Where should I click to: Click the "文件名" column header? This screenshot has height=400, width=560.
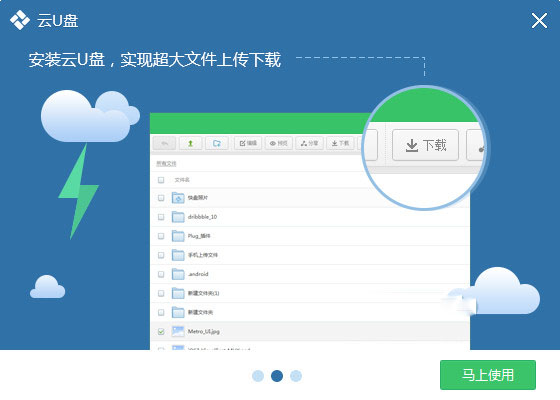pyautogui.click(x=182, y=180)
